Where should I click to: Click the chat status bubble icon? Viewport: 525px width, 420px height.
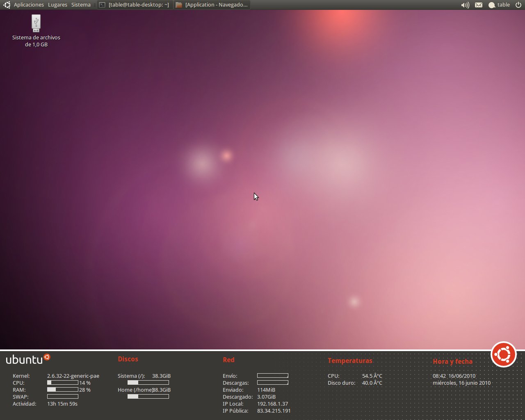pyautogui.click(x=492, y=5)
